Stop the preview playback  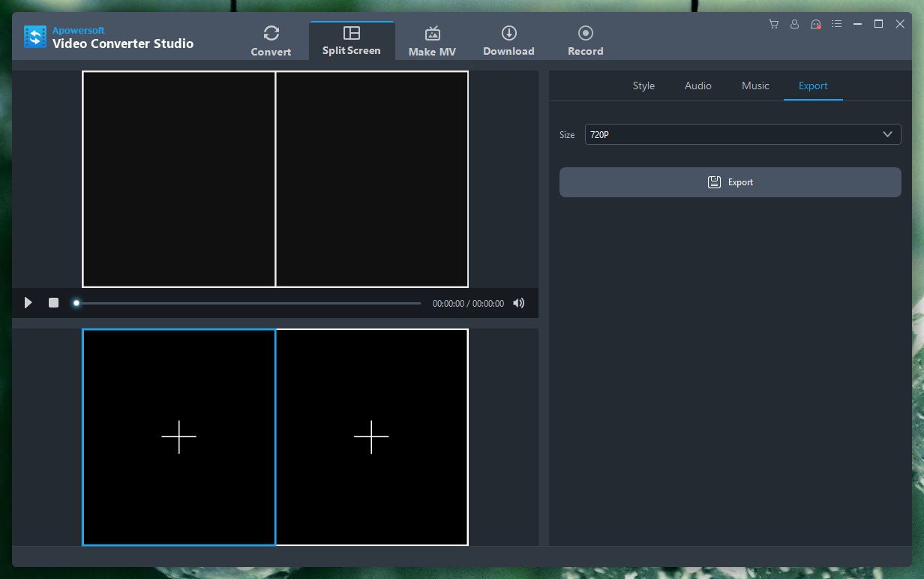pos(53,302)
